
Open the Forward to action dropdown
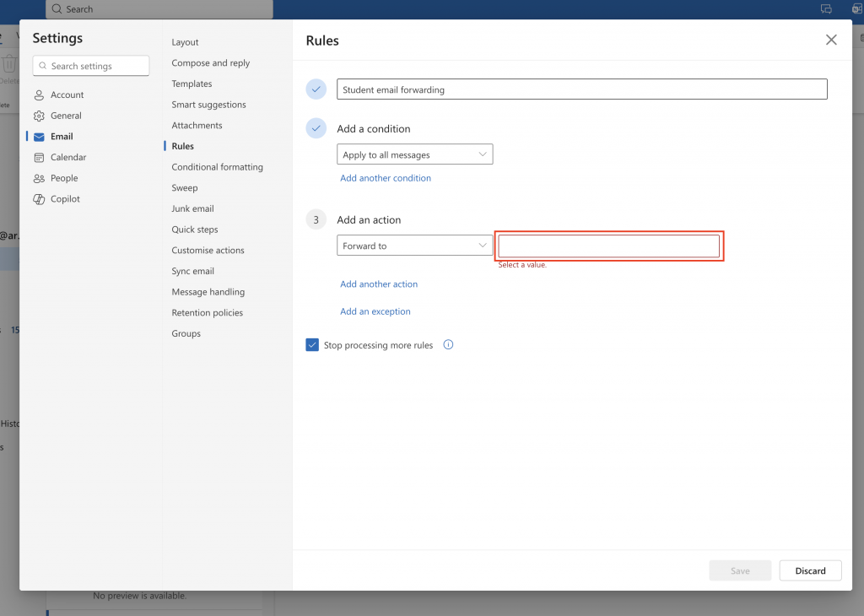tap(414, 245)
